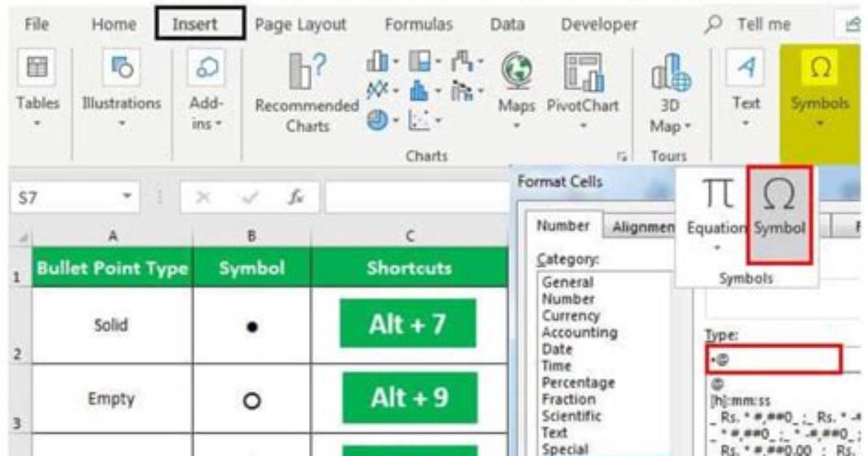Open the Text group
Viewport: 868px width, 456px height.
pyautogui.click(x=745, y=89)
